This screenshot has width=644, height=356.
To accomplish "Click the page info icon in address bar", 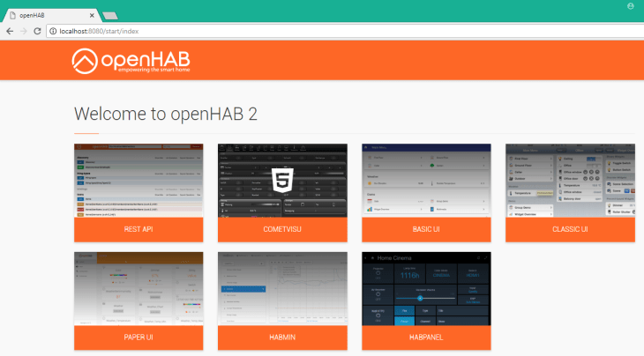I will click(x=52, y=31).
